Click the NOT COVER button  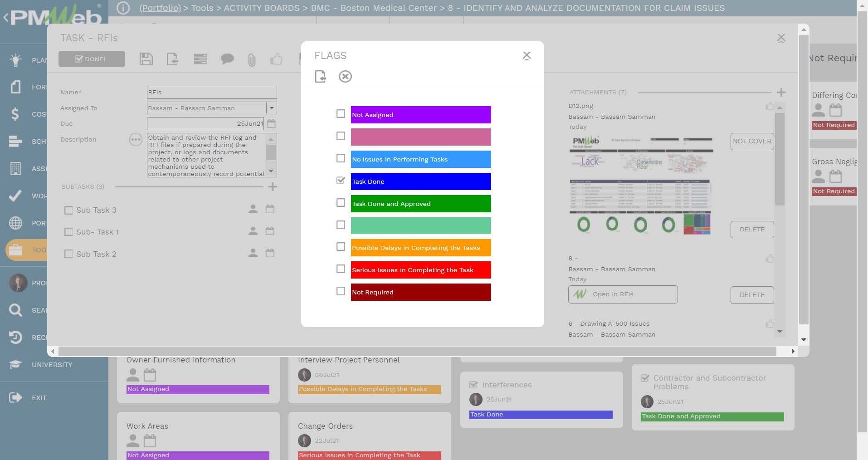[x=752, y=141]
